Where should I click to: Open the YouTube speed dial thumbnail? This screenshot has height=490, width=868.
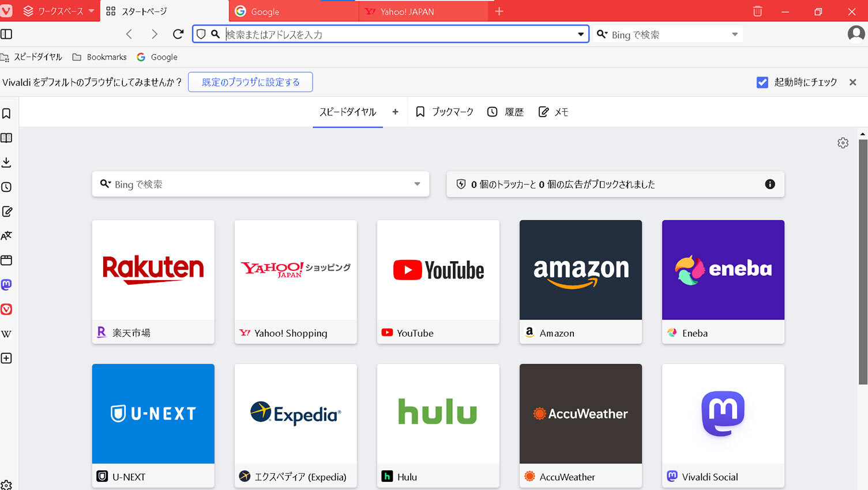(x=438, y=270)
